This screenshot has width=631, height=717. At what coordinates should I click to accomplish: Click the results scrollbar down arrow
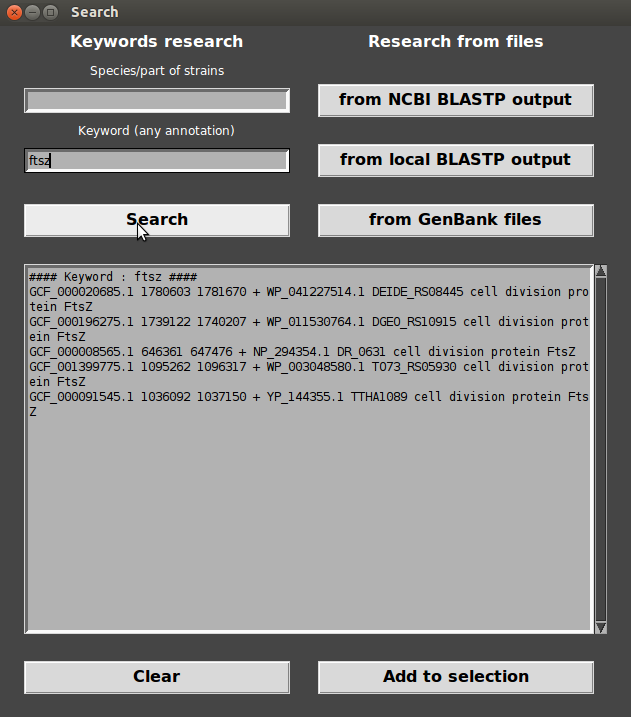[601, 627]
